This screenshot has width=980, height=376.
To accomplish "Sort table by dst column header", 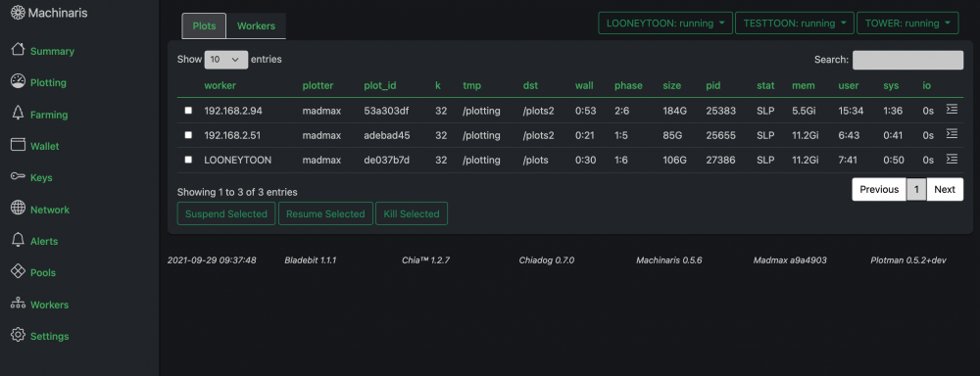I will pos(530,85).
